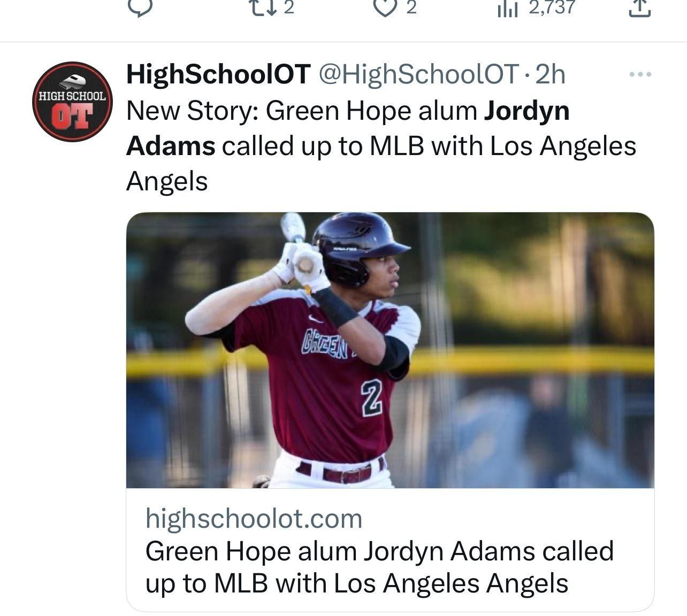Viewport: 687px width, 616px height.
Task: Like the tweet via heart icon
Action: tap(384, 7)
